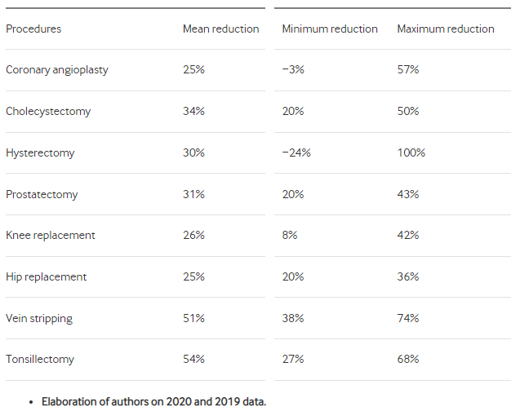Click the Procedures column header
The image size is (511, 420).
pos(33,29)
